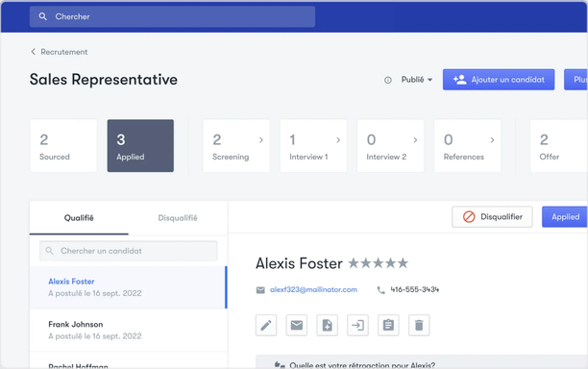Image resolution: width=588 pixels, height=369 pixels.
Task: Focus the Chercher un candidat field
Action: (x=128, y=251)
